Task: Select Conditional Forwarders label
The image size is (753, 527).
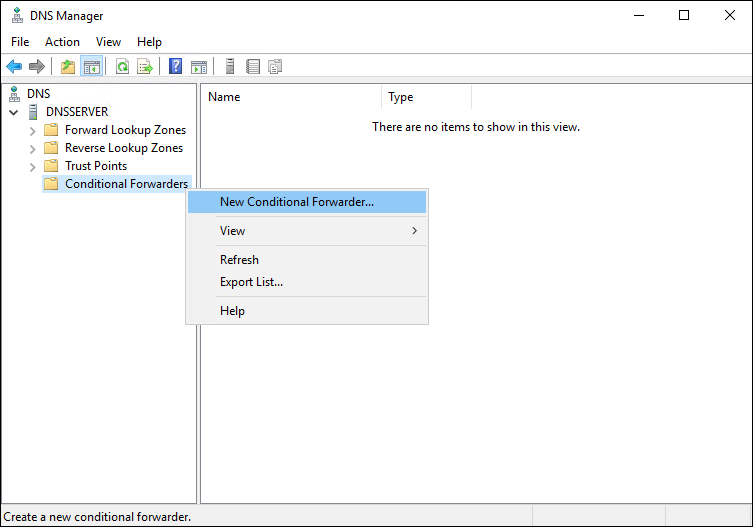Action: [126, 184]
